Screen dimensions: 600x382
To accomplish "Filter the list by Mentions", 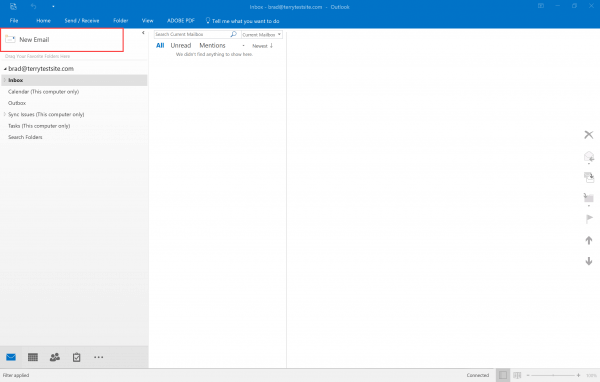I will click(212, 46).
